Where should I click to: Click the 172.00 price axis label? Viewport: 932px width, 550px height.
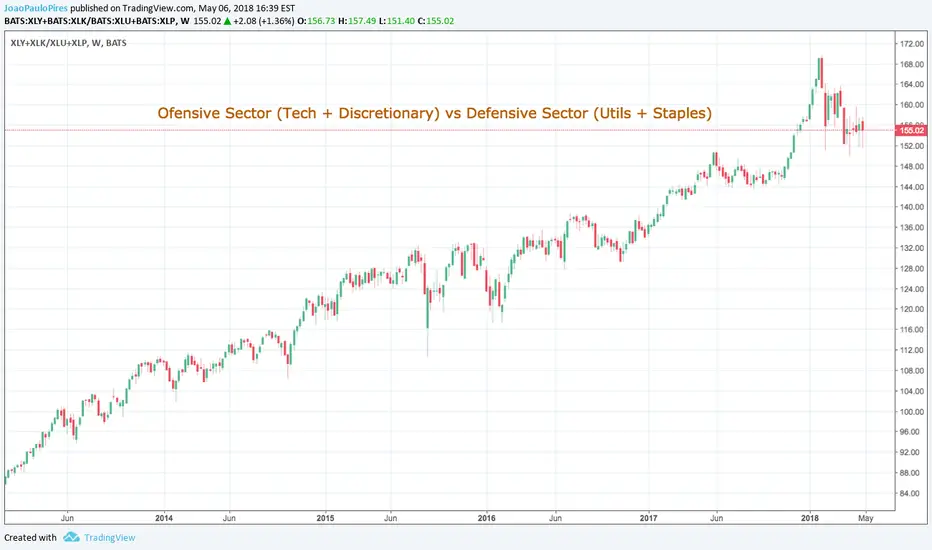912,44
